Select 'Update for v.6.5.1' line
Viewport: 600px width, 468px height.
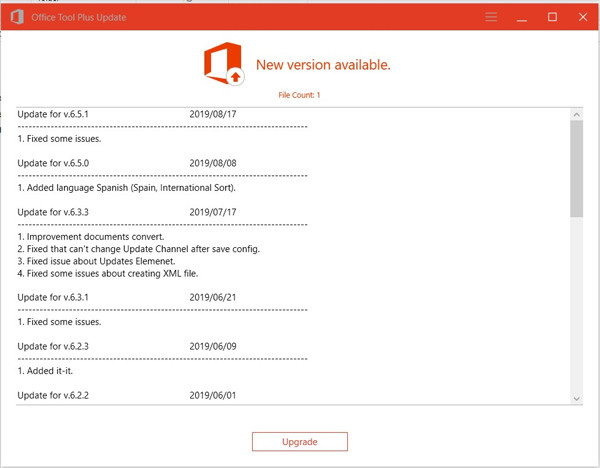tap(53, 114)
